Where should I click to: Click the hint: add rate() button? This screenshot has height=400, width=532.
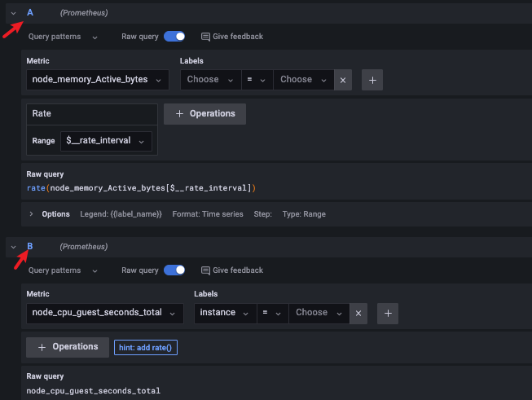coord(146,347)
